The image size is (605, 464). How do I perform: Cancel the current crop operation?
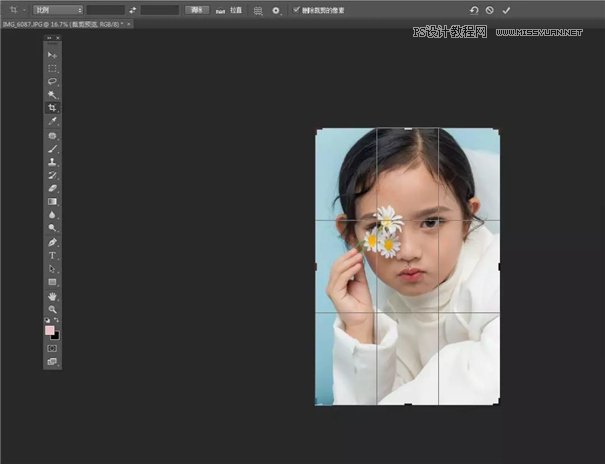[x=489, y=10]
